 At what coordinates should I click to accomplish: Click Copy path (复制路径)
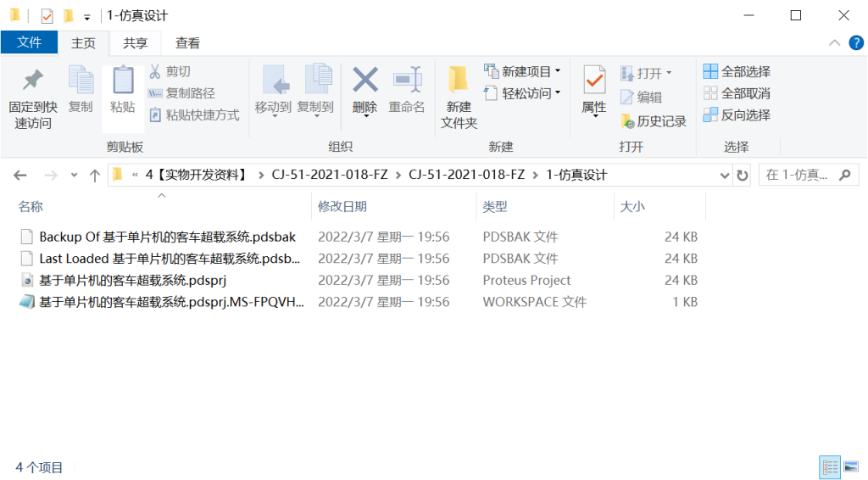[182, 93]
